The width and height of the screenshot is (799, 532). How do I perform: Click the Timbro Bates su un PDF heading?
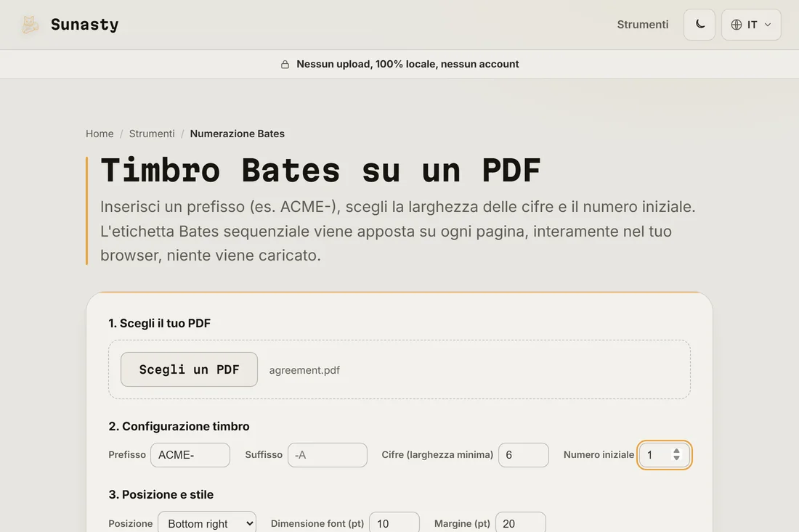click(320, 170)
